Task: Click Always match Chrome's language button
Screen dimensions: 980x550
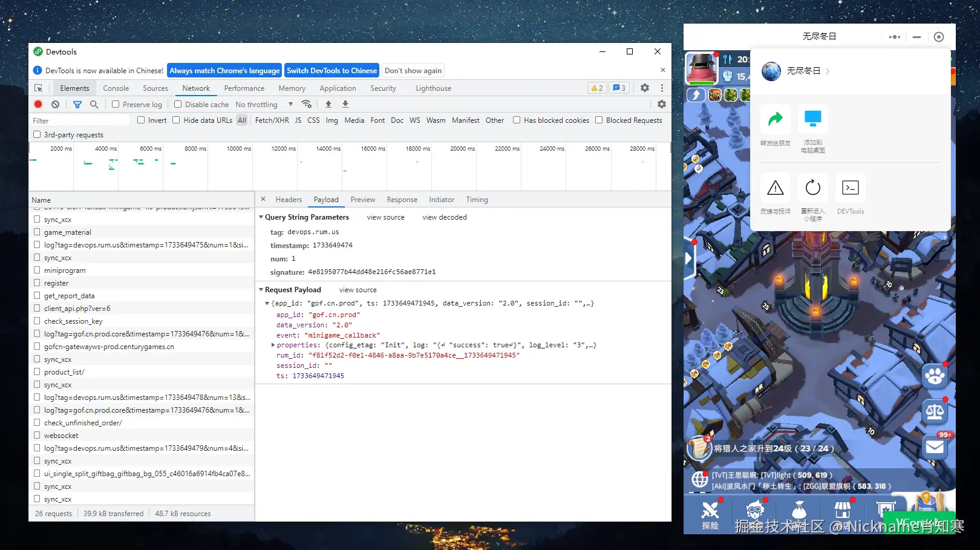Action: click(x=224, y=71)
